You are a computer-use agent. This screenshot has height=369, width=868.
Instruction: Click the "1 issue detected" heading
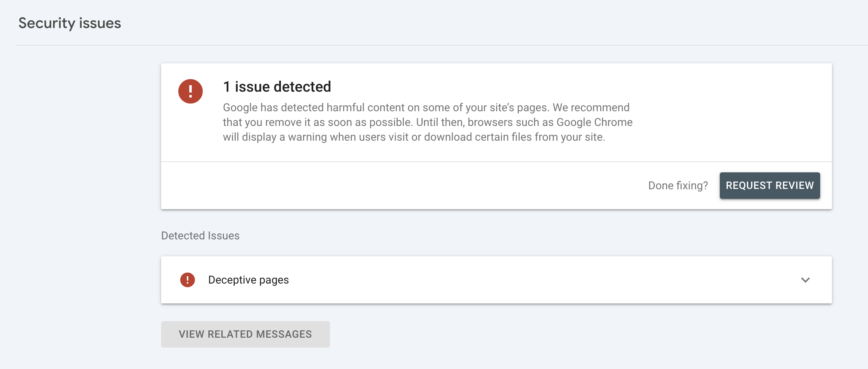coord(277,87)
